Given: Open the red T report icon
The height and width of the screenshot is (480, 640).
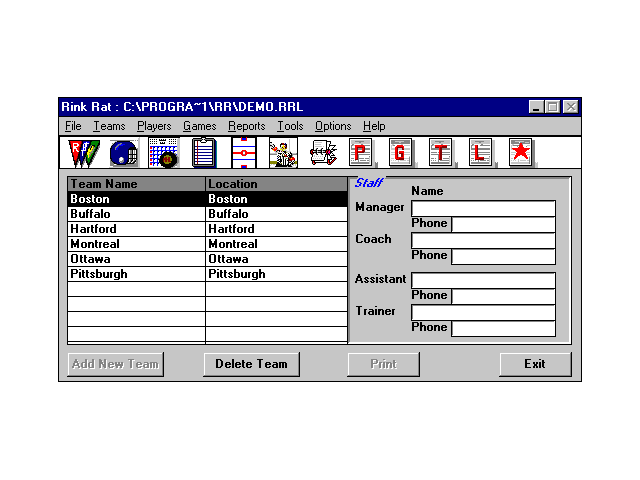Looking at the screenshot, I should (x=441, y=153).
